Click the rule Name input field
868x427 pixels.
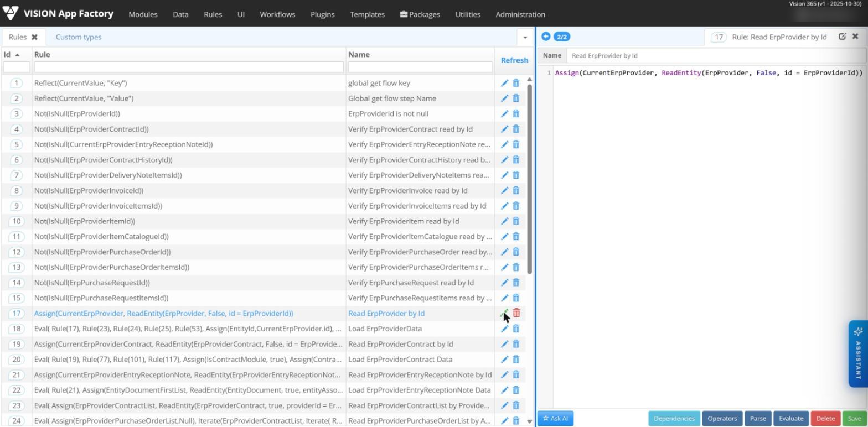click(x=716, y=55)
